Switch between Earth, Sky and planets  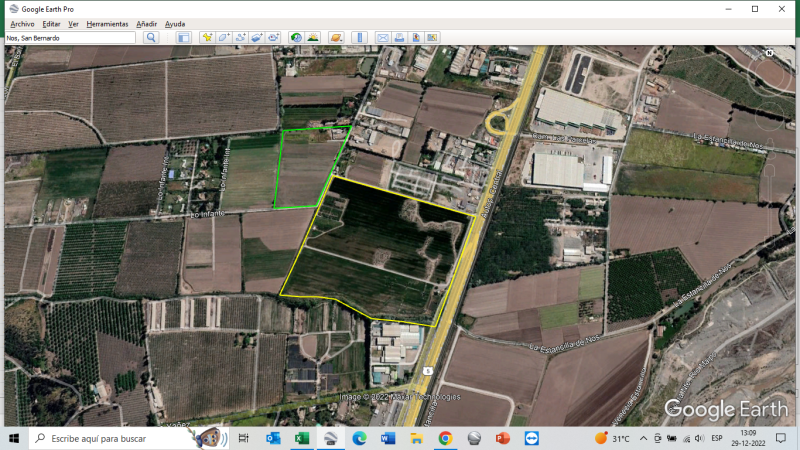click(x=337, y=37)
